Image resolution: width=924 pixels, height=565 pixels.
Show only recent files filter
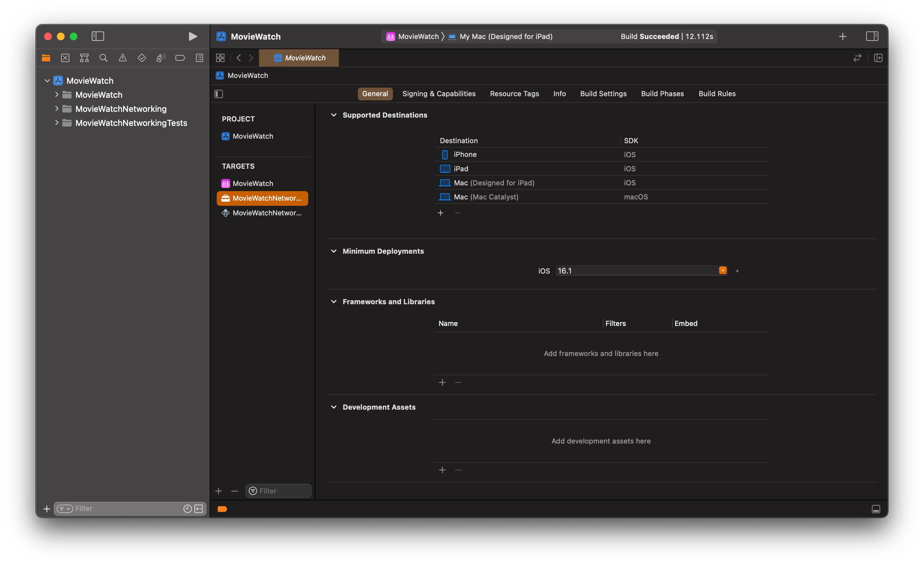(x=187, y=509)
